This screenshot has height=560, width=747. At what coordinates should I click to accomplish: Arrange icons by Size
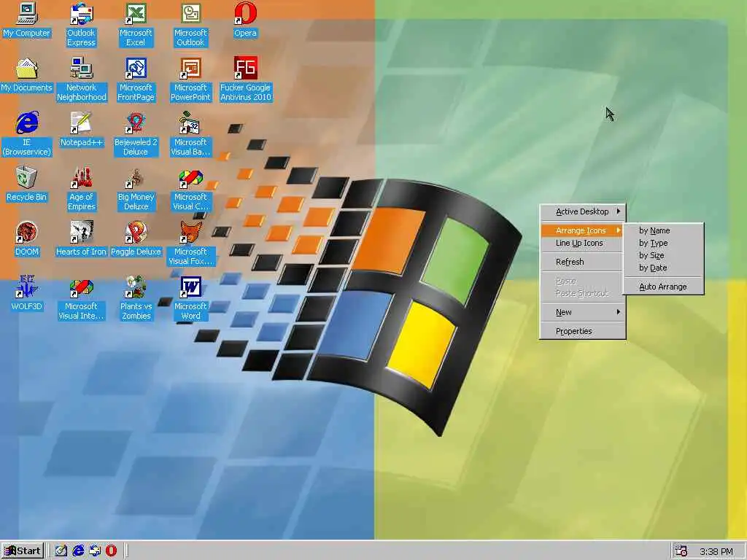pos(663,255)
